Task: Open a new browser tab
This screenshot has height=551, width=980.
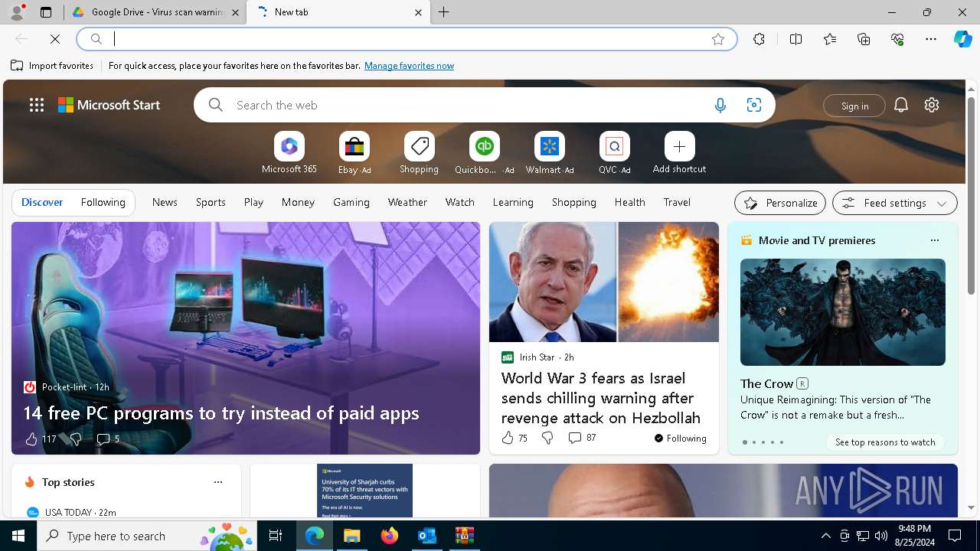Action: pos(443,12)
